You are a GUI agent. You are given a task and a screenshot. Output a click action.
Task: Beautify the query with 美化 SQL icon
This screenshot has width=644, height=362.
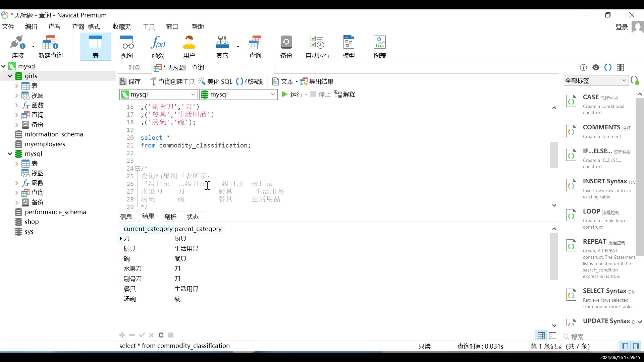pyautogui.click(x=216, y=81)
